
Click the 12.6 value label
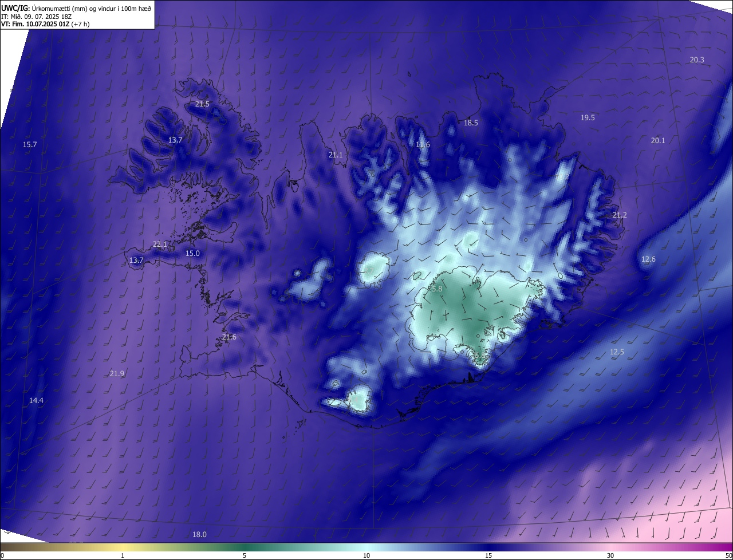click(x=648, y=259)
